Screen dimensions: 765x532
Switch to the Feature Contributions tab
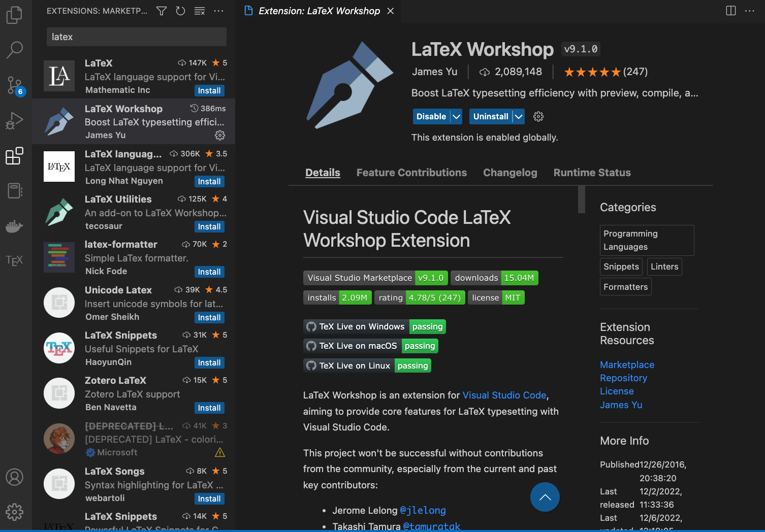[411, 173]
